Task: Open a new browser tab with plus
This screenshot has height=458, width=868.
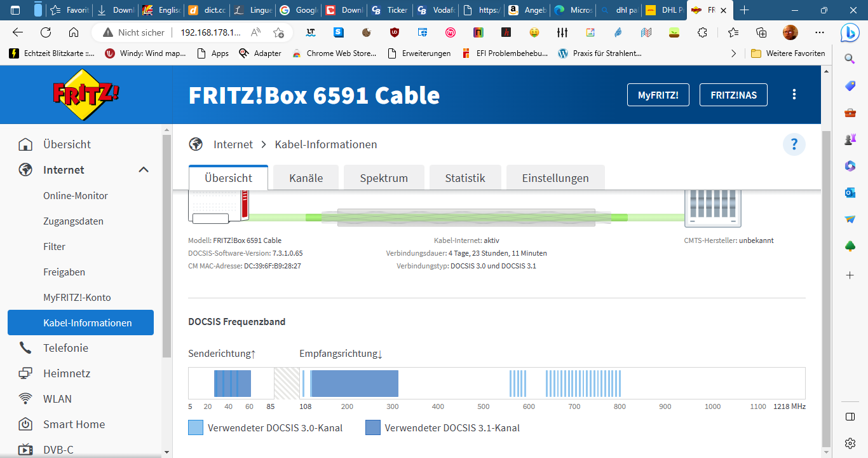Action: pyautogui.click(x=745, y=10)
